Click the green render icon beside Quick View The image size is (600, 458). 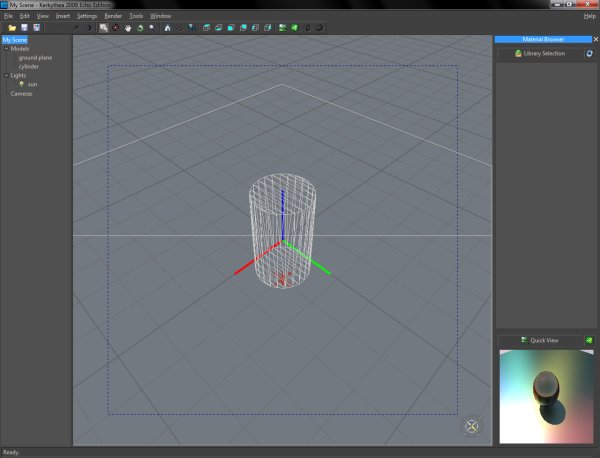click(x=589, y=341)
